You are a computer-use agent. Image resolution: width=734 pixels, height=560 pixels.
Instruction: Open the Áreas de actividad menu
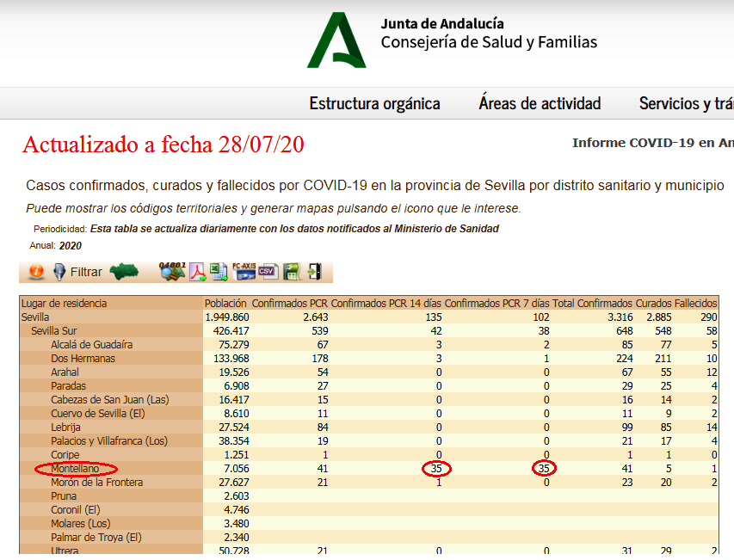[x=540, y=104]
